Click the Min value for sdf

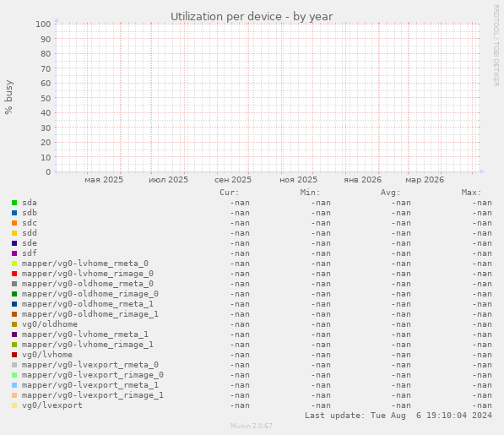(x=321, y=253)
